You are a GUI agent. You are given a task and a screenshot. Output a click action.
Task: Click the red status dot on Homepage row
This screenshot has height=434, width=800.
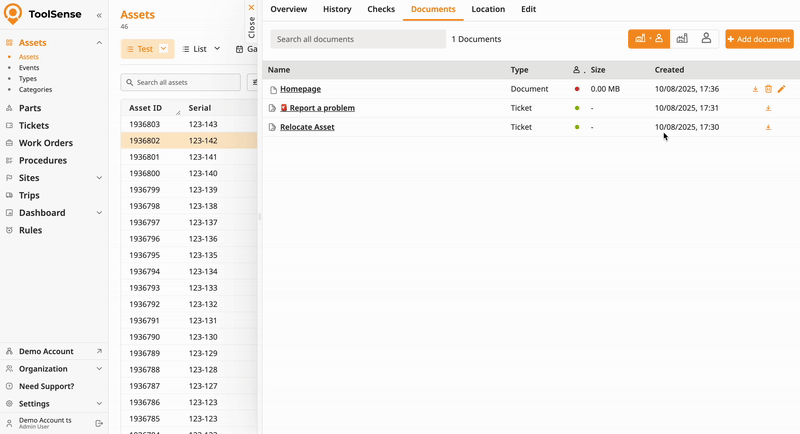[577, 89]
